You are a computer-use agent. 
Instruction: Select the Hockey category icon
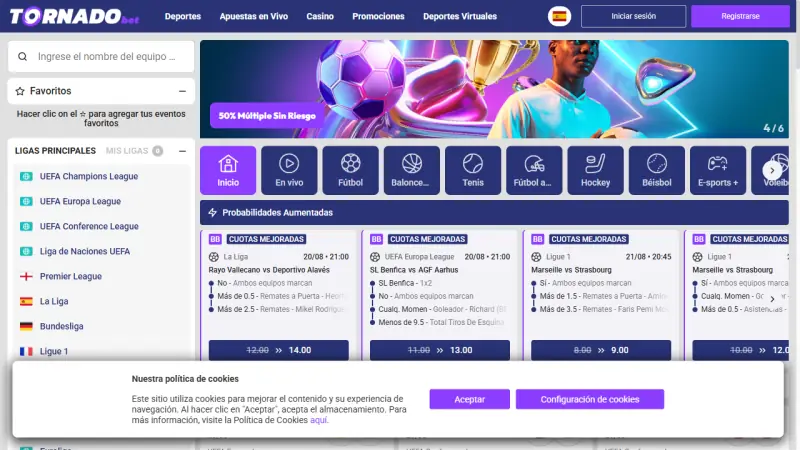click(x=595, y=170)
